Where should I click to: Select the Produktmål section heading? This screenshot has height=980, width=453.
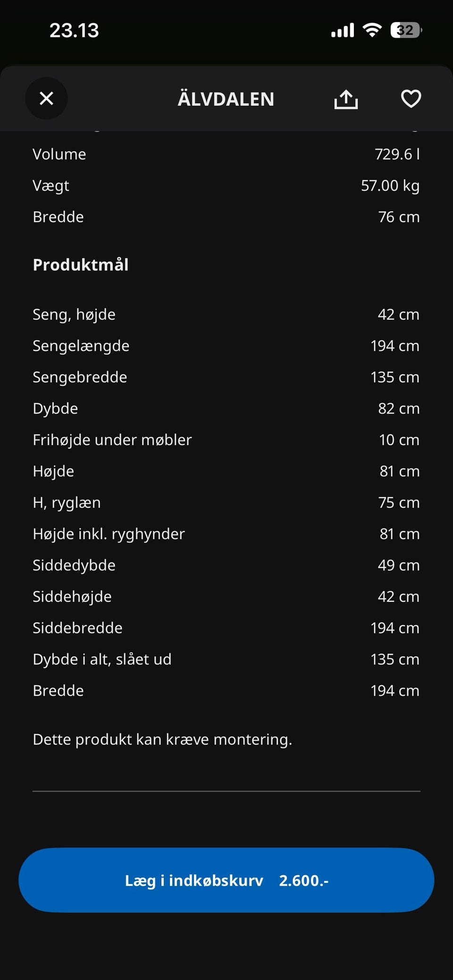[x=81, y=265]
